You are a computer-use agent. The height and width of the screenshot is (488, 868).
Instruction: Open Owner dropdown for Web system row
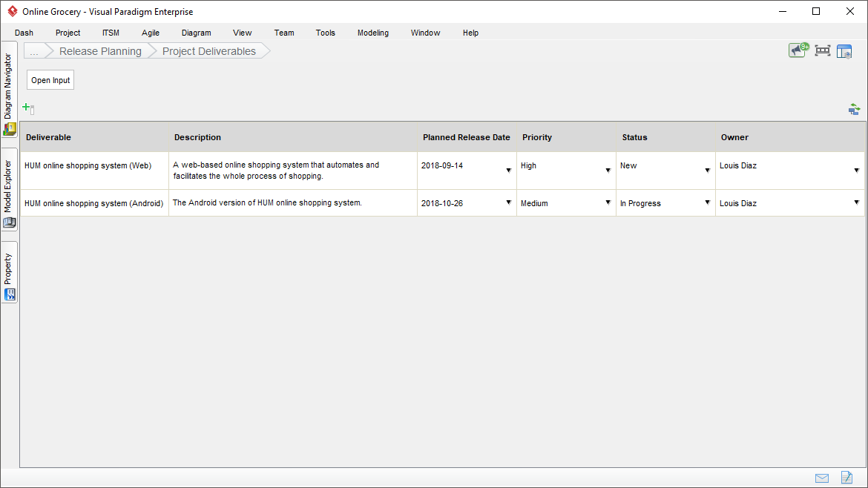point(856,171)
